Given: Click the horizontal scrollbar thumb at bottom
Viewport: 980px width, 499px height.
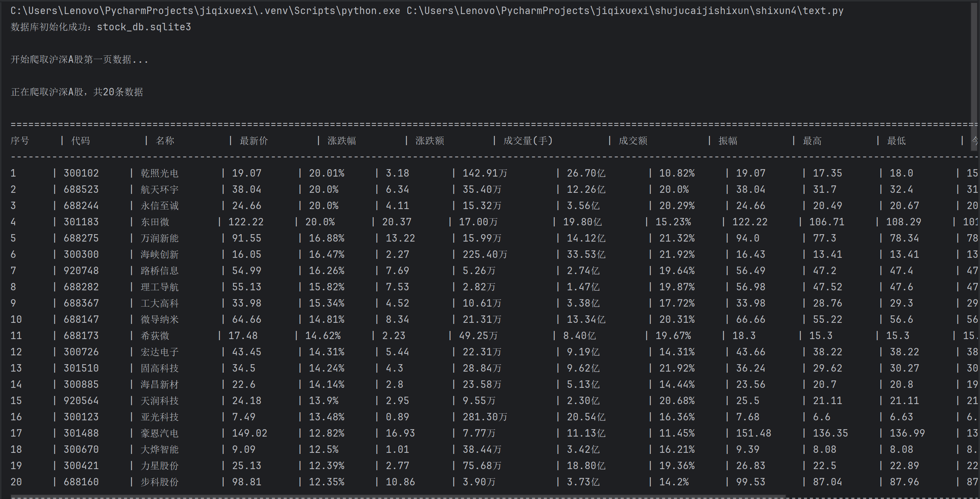Looking at the screenshot, I should [x=398, y=497].
